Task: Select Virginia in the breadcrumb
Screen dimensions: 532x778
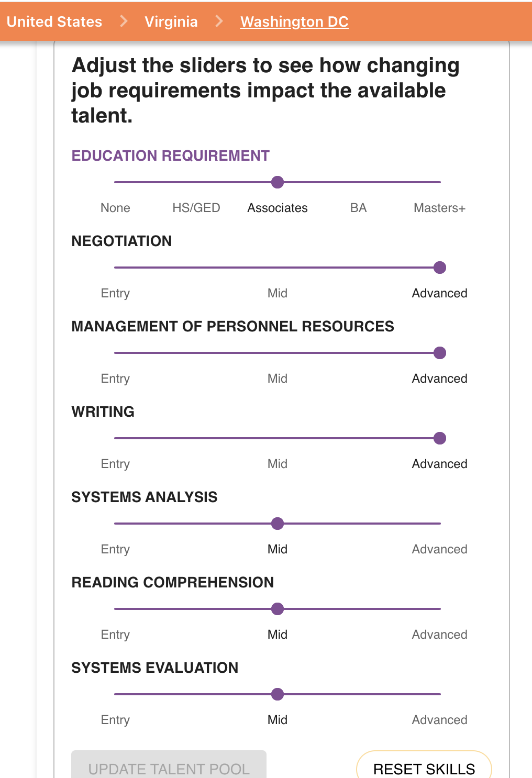Action: [x=171, y=21]
